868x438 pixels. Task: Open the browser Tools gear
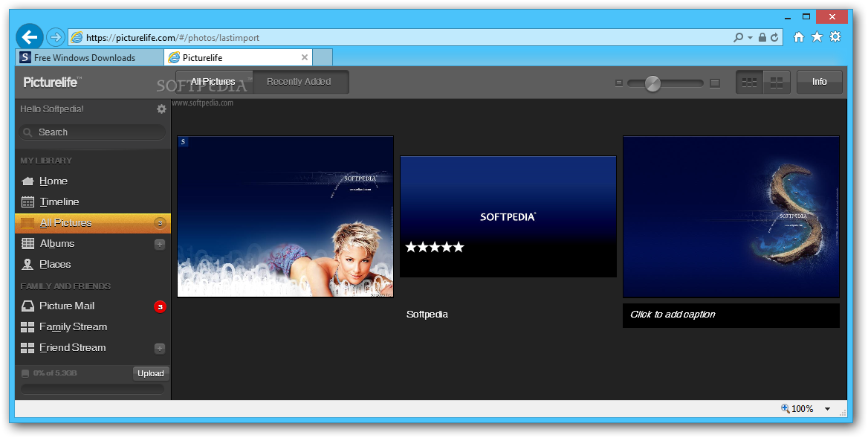click(835, 37)
